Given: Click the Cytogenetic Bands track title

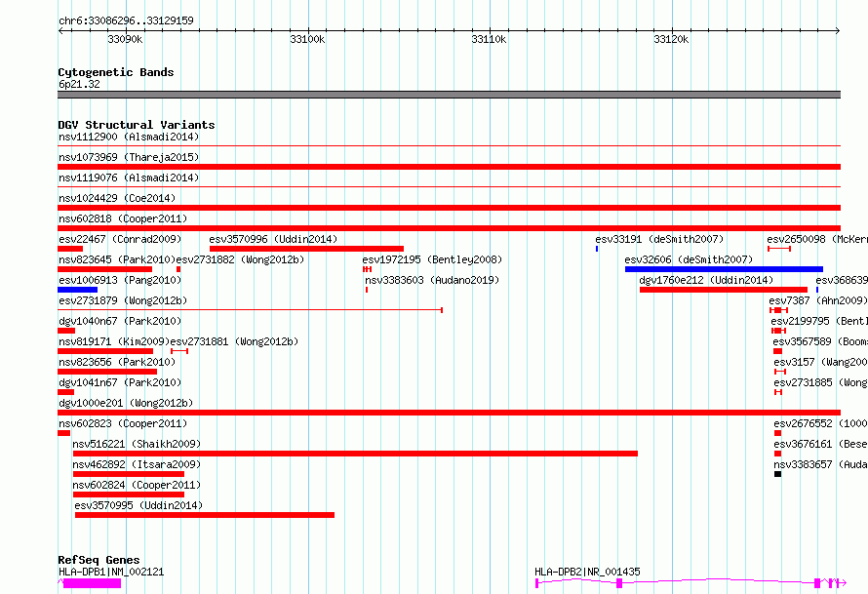Looking at the screenshot, I should coord(116,72).
